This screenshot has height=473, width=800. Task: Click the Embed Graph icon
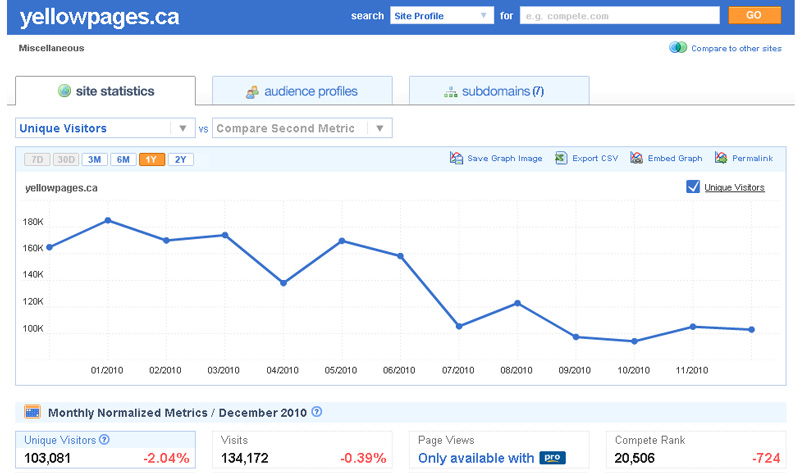click(636, 158)
